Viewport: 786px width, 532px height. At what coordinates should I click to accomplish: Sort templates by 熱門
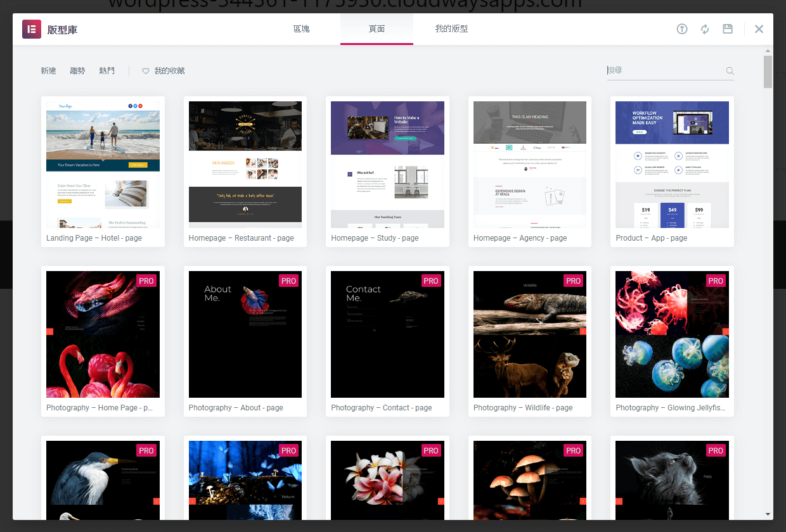pos(107,71)
